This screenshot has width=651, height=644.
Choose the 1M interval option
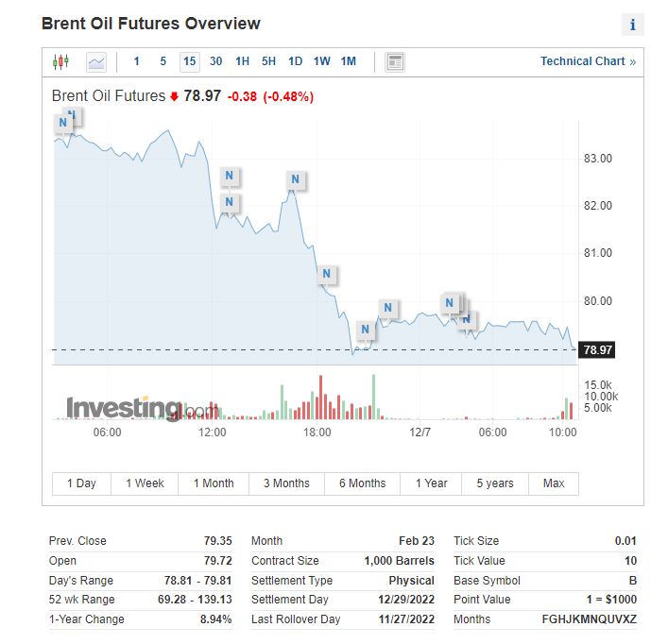(348, 61)
